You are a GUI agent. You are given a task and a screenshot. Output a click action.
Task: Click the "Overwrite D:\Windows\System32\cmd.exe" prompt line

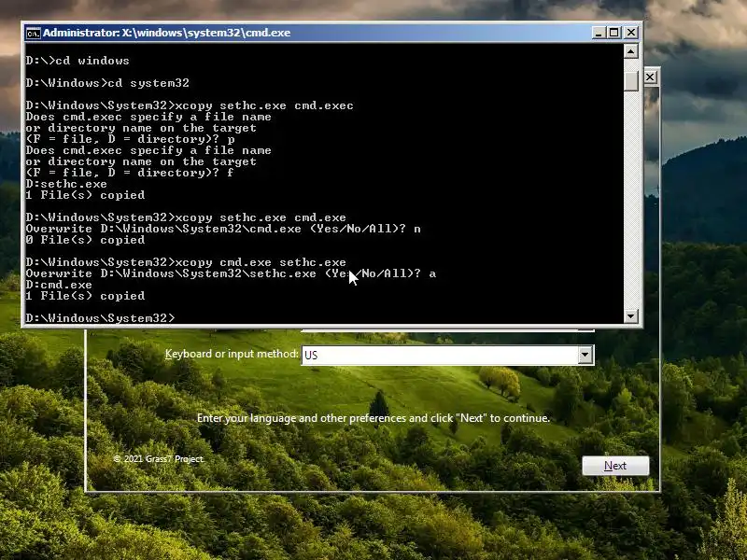point(223,229)
